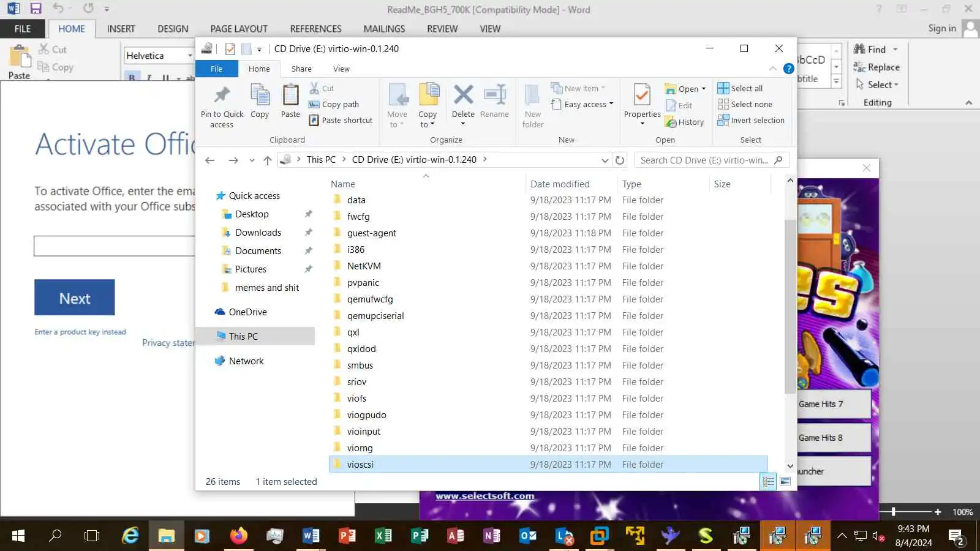Expand the arrow beneath Properties
Image resolution: width=980 pixels, height=551 pixels.
pos(642,124)
